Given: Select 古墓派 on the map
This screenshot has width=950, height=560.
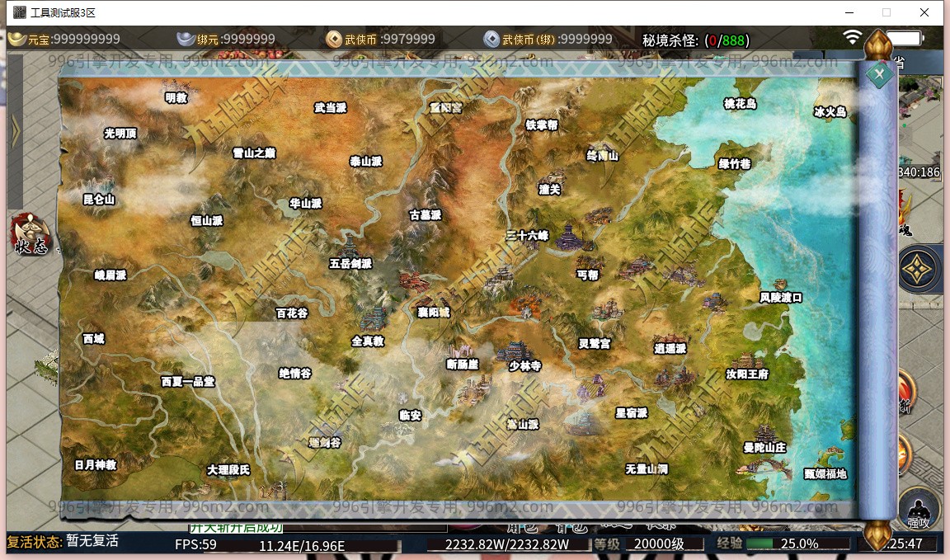Looking at the screenshot, I should tap(426, 214).
